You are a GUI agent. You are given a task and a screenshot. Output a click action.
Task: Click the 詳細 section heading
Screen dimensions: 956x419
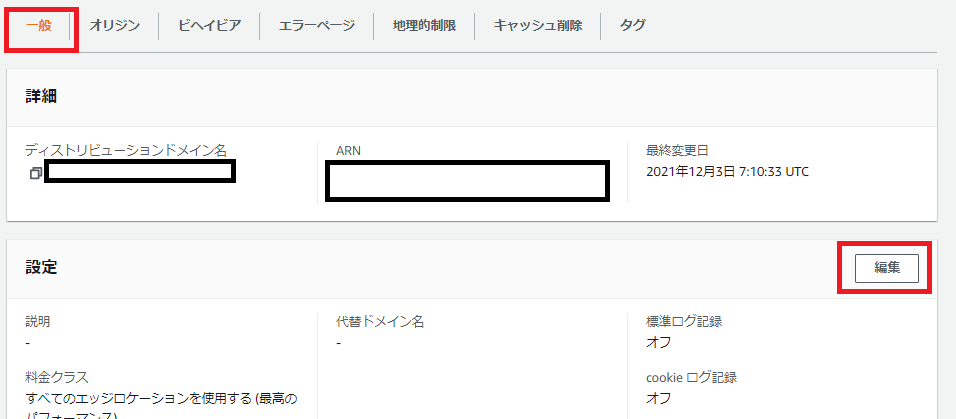[x=41, y=96]
